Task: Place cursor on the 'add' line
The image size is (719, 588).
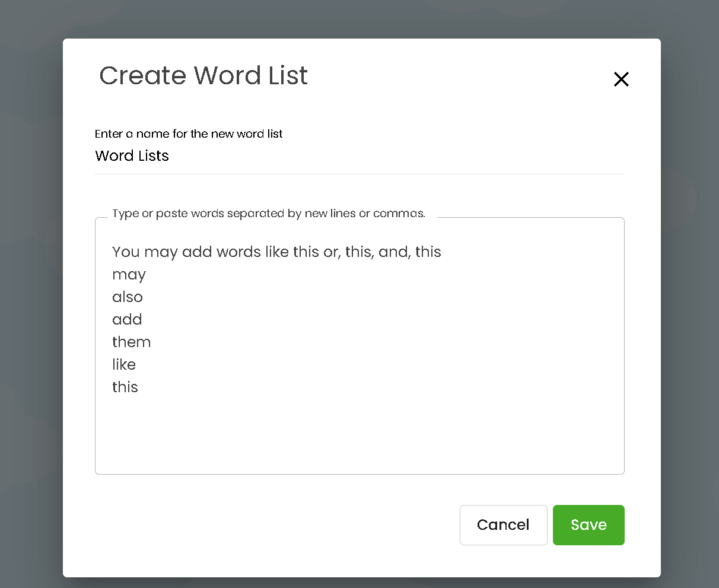Action: (127, 319)
